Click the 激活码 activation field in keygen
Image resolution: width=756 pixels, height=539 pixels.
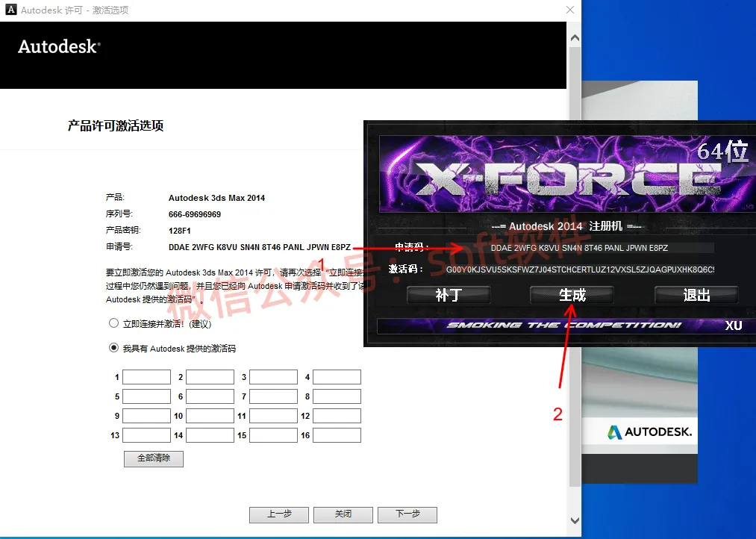578,269
